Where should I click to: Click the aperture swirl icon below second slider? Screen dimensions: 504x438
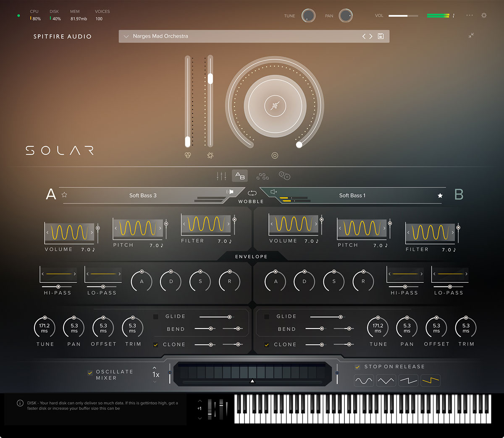(x=210, y=156)
